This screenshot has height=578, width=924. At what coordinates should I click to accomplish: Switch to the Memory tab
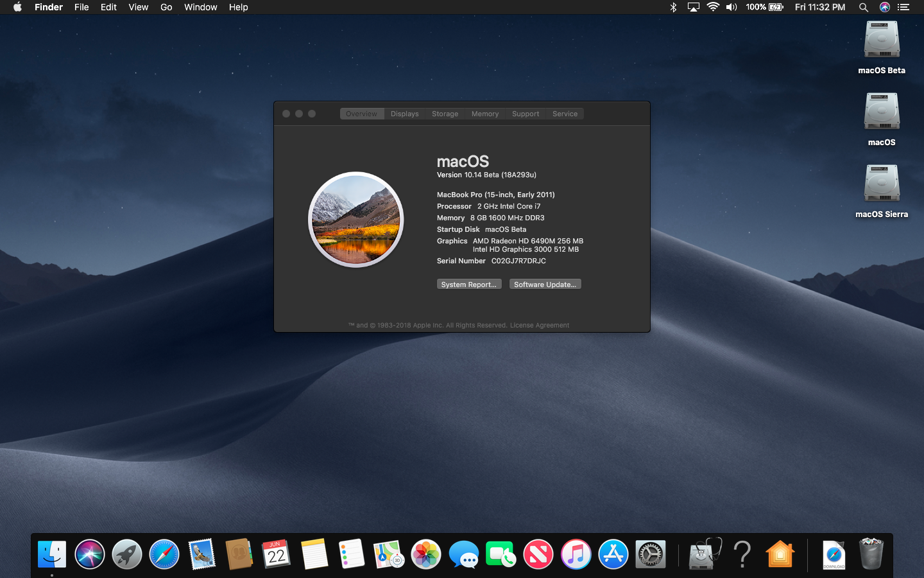tap(485, 114)
